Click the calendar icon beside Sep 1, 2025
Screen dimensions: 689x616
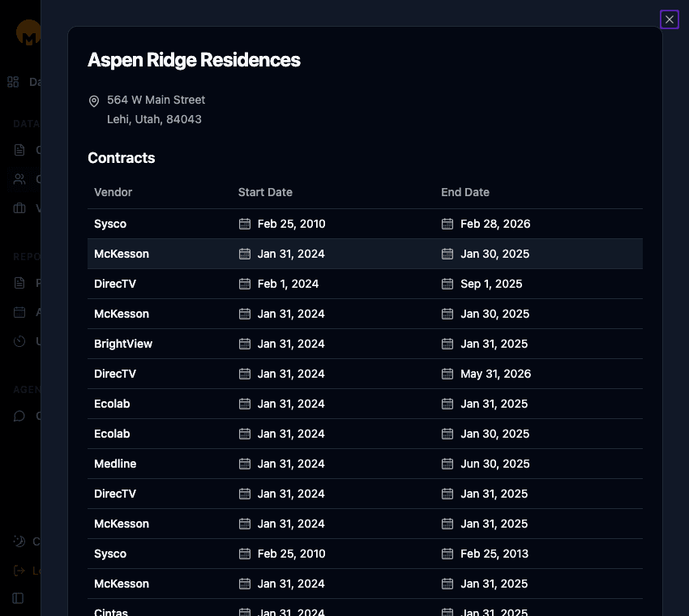447,284
